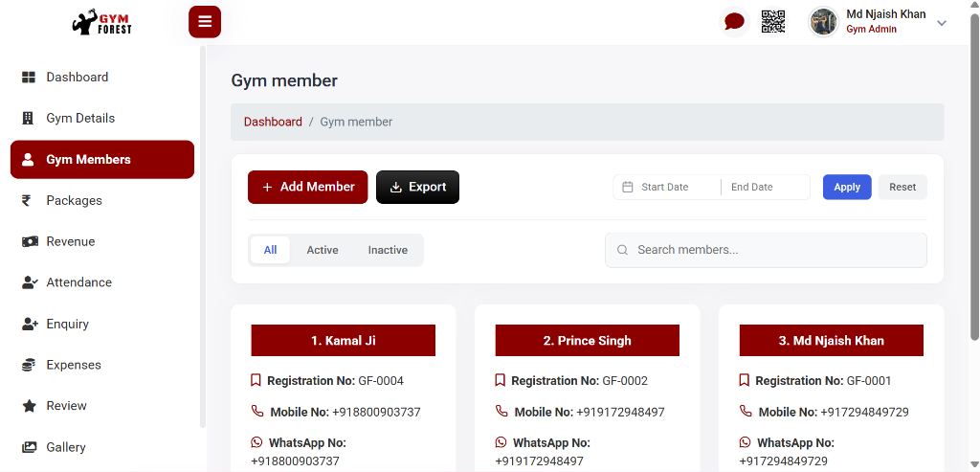Open the QR code icon
Viewport: 980px width, 472px height.
point(773,22)
